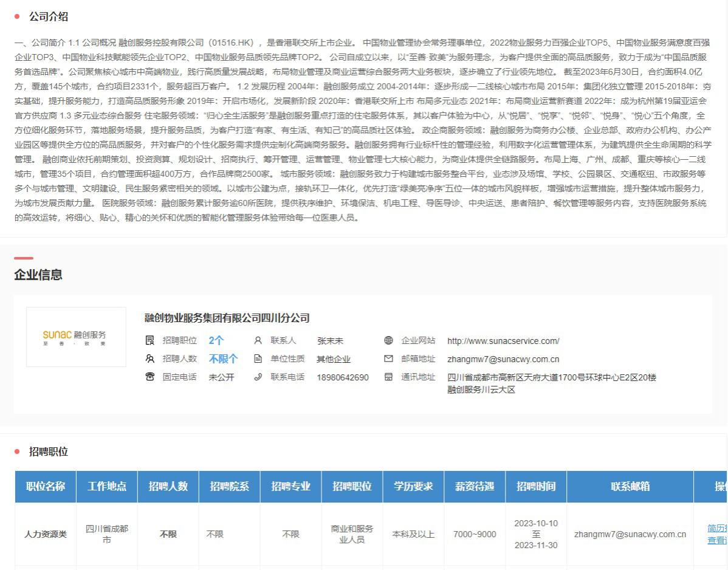Select the 2023-10-10 至 2023-11-30 date cell
The height and width of the screenshot is (570, 728).
click(x=536, y=534)
